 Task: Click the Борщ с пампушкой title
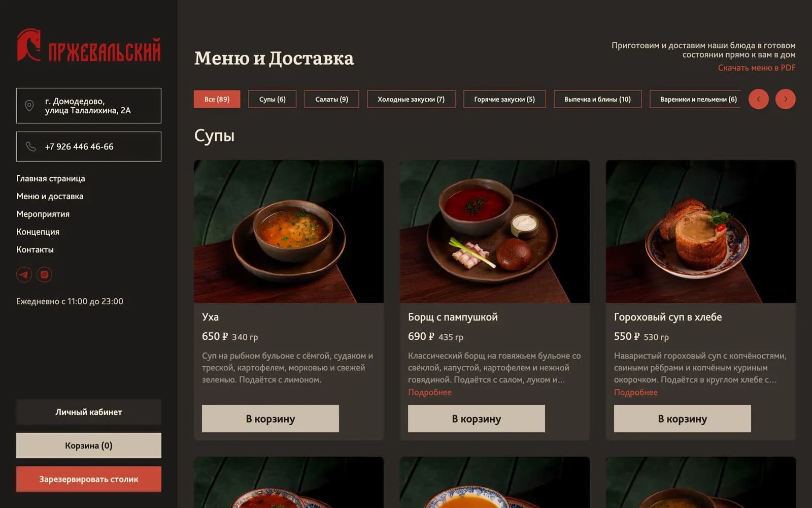point(453,317)
